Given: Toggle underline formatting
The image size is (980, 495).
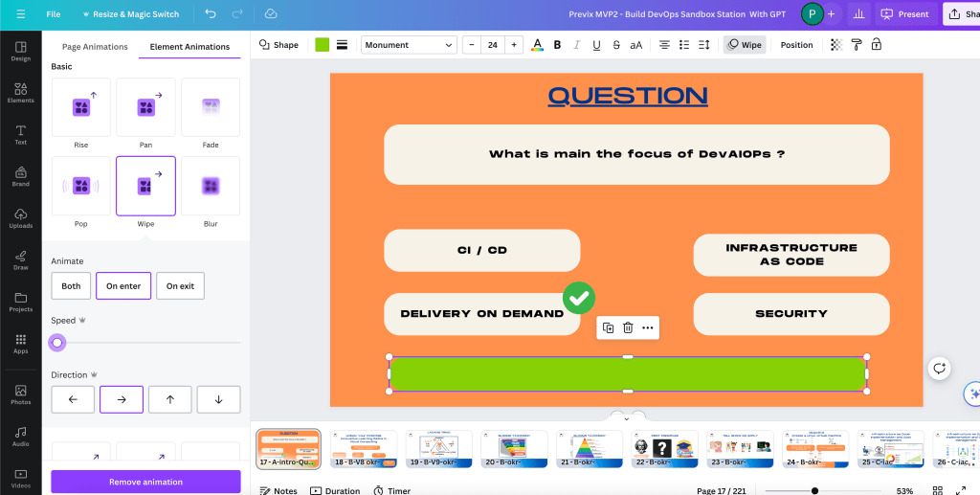Looking at the screenshot, I should [x=596, y=44].
